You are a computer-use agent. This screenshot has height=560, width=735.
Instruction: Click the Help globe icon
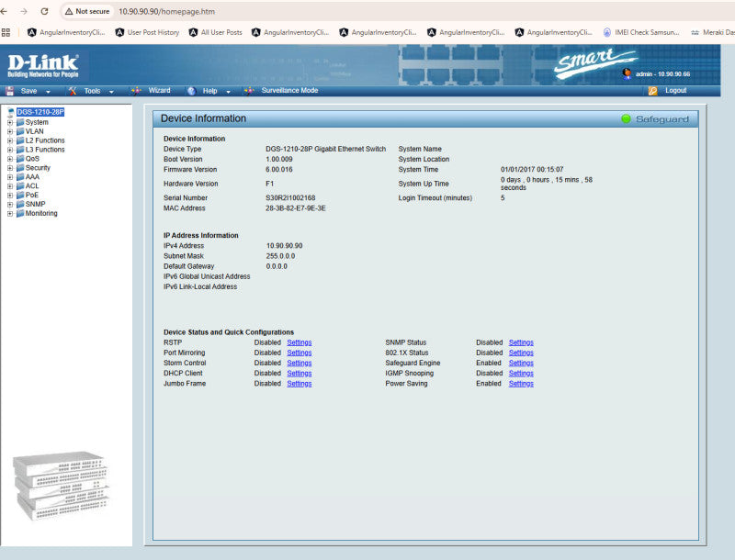click(x=191, y=91)
